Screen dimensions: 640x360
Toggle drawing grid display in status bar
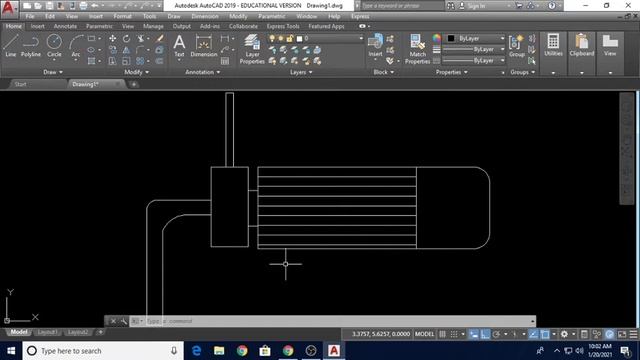[442, 334]
